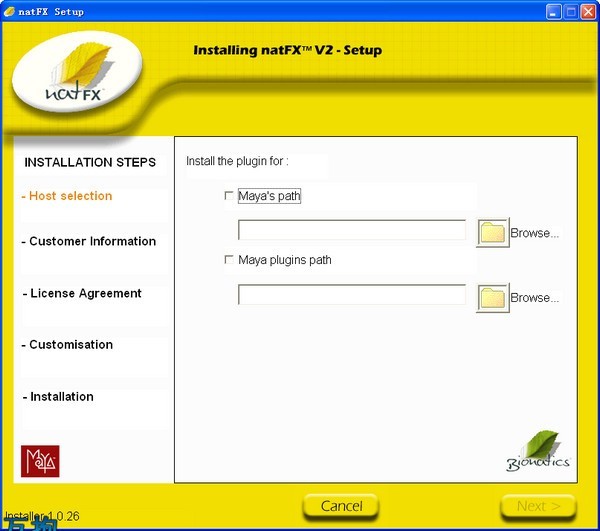Minimize the natFX Setup window
Image resolution: width=600 pixels, height=531 pixels.
[553, 11]
